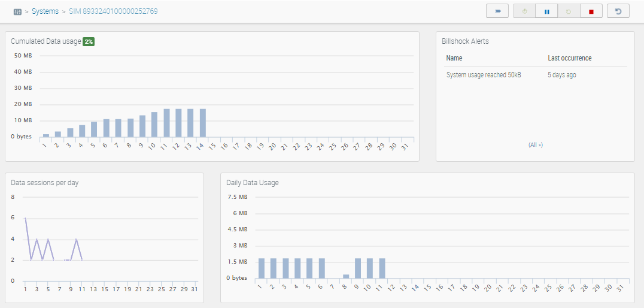Open the (All ») Billshock alerts link
This screenshot has height=308, width=644.
[535, 145]
